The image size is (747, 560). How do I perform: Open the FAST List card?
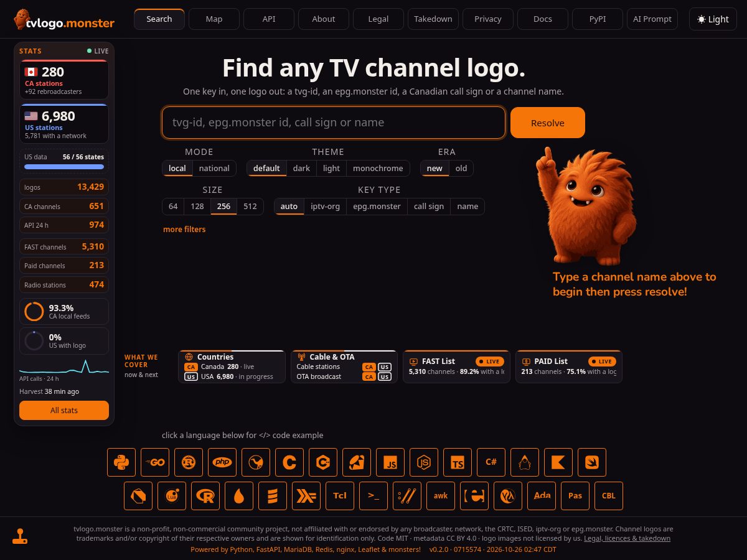click(x=456, y=366)
